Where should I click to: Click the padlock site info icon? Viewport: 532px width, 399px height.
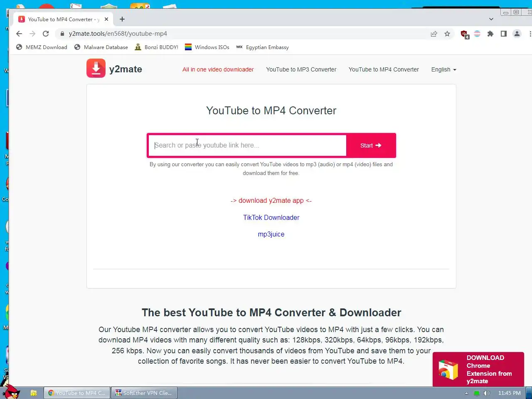(62, 34)
